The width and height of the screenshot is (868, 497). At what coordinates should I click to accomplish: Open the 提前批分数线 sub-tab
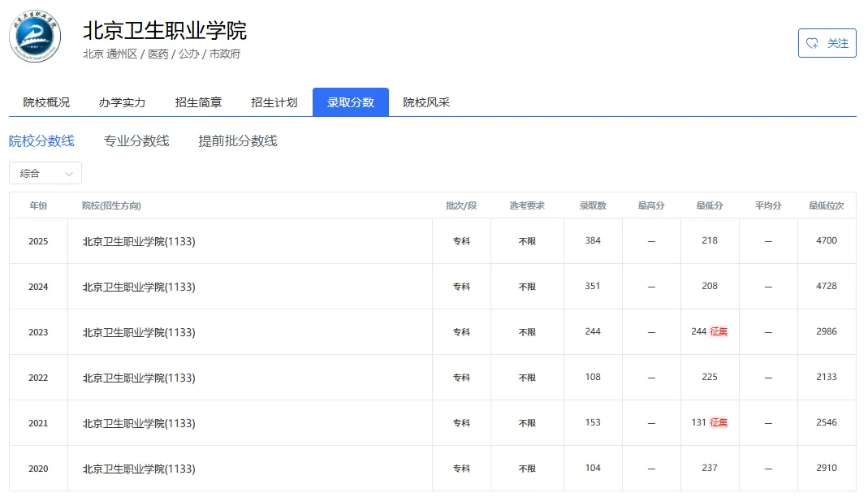pos(238,141)
